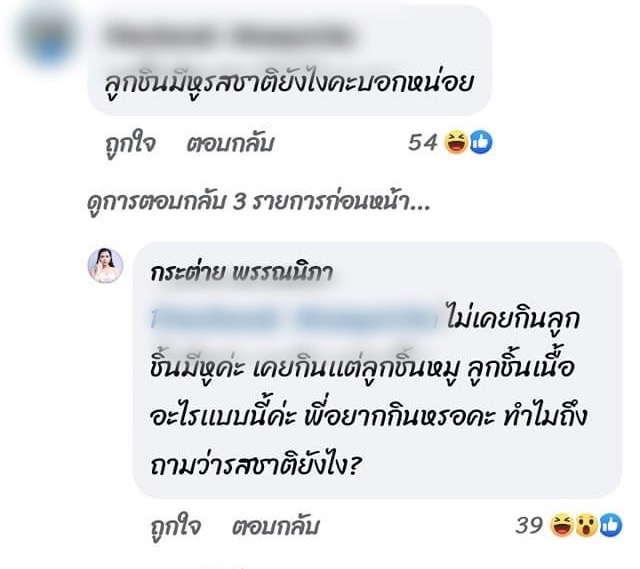Image resolution: width=640 pixels, height=569 pixels.
Task: Open the 54 reactions count
Action: pos(422,142)
